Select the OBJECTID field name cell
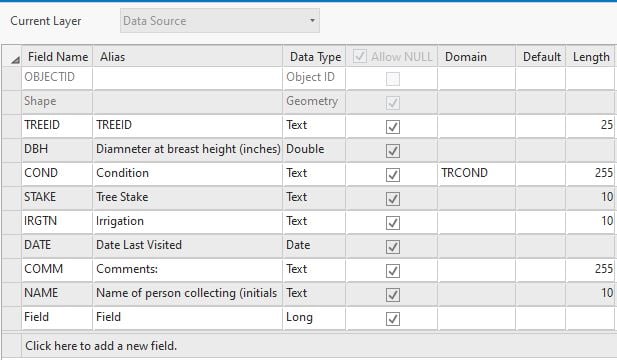Screen dimensions: 617x360 (57, 78)
